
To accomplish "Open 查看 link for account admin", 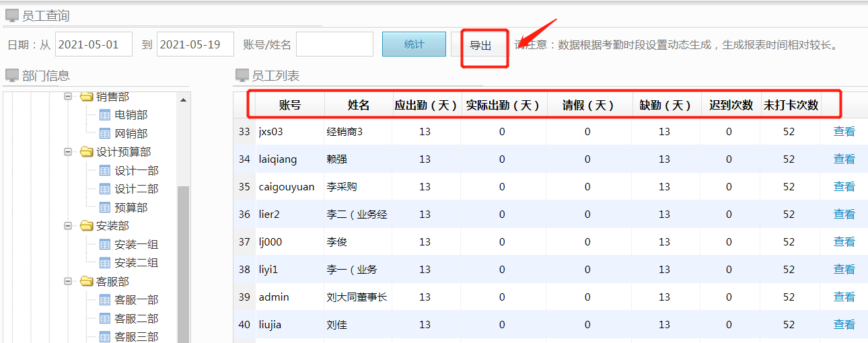I will click(844, 297).
